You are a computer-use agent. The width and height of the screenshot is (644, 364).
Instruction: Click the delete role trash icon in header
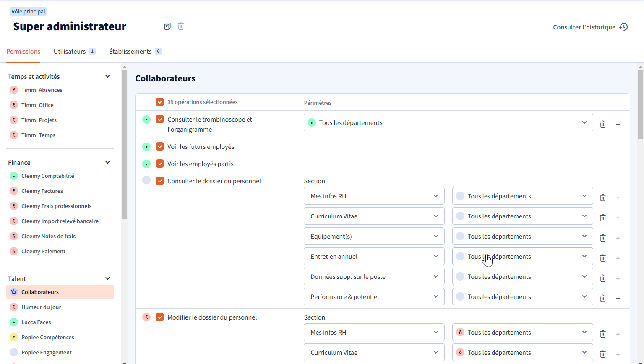point(181,26)
